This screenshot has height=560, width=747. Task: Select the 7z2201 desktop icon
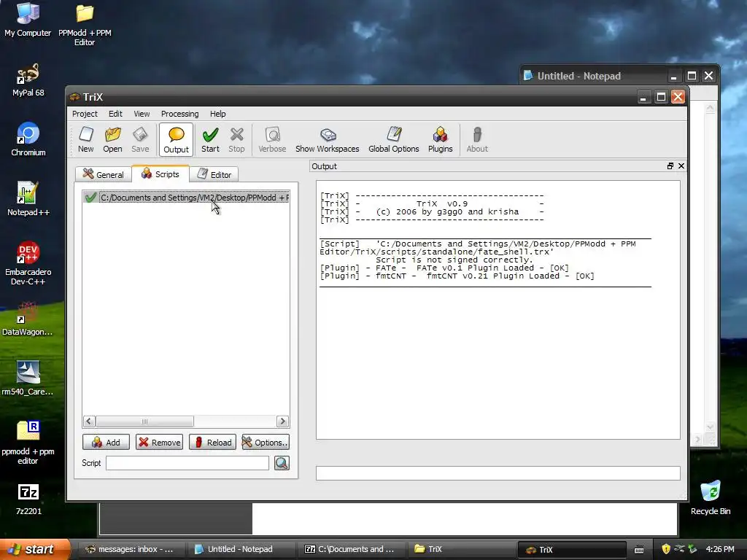pos(28,499)
